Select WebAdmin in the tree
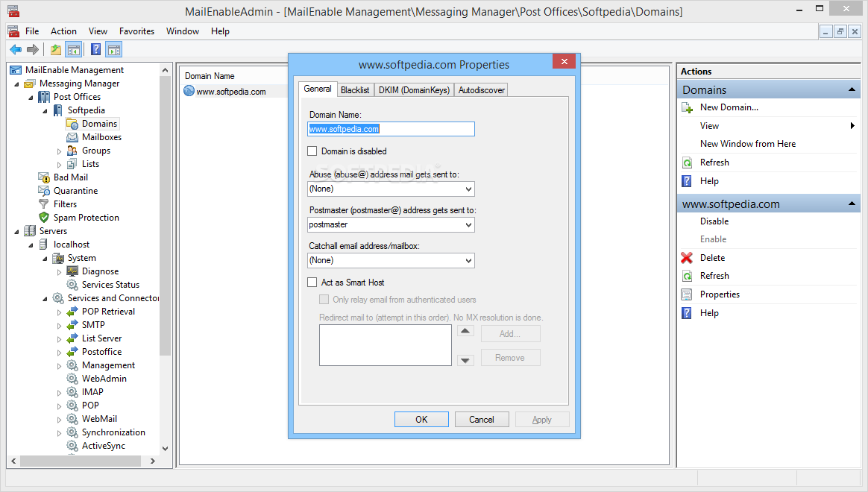Viewport: 868px width, 492px height. 104,379
